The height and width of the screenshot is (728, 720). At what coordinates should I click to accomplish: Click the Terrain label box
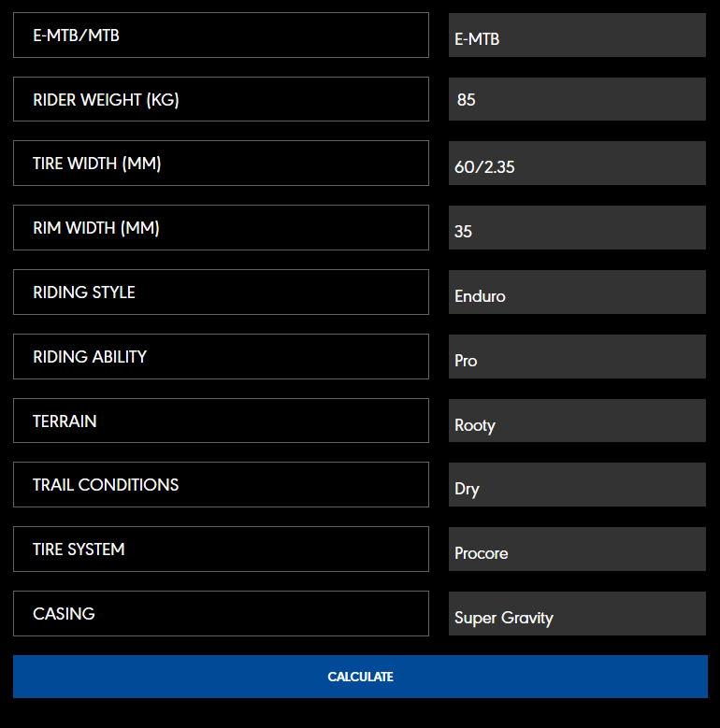(221, 421)
